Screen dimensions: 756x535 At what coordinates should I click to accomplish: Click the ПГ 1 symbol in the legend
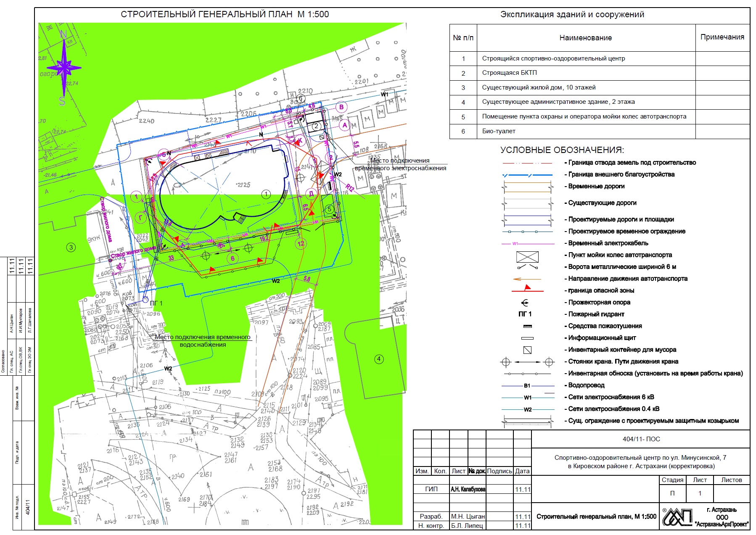pos(525,314)
